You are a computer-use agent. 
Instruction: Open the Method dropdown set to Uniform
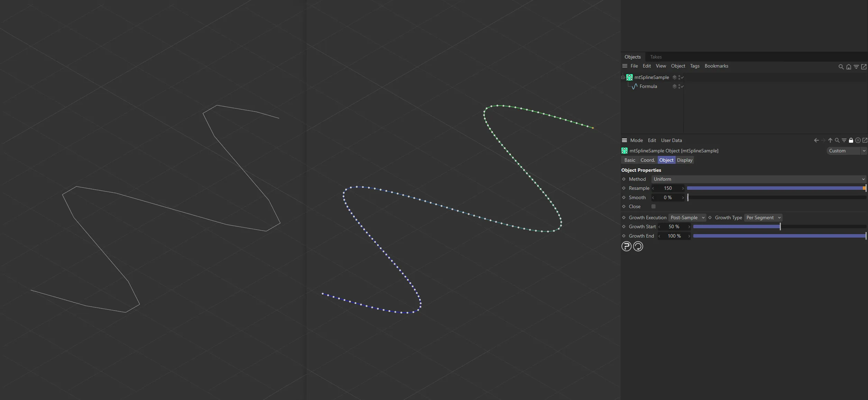758,179
